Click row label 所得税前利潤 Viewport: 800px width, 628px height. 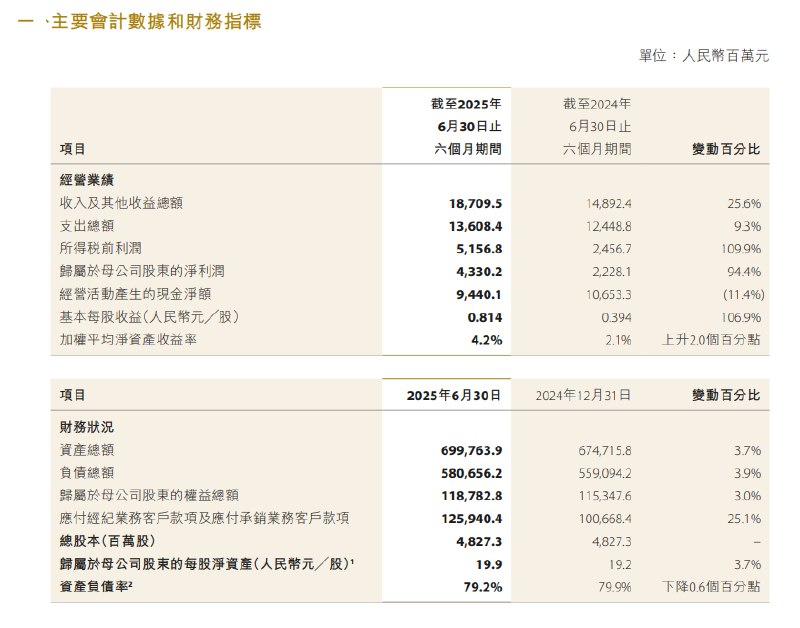(x=101, y=248)
